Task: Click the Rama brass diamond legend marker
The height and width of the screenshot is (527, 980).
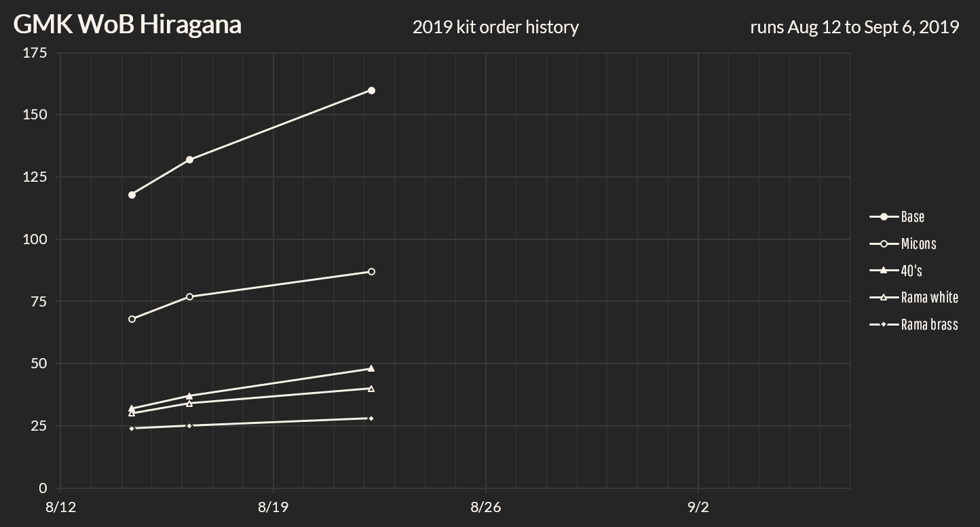Action: coord(884,325)
